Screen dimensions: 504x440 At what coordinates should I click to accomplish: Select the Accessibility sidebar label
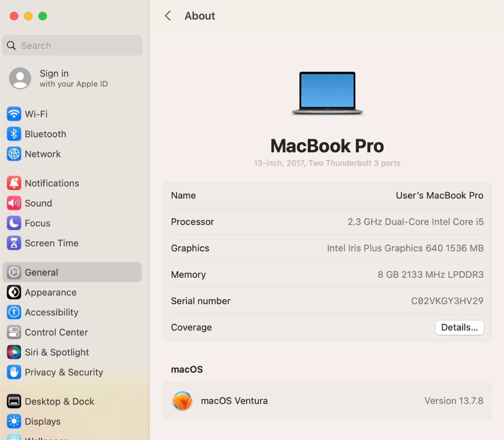[51, 312]
